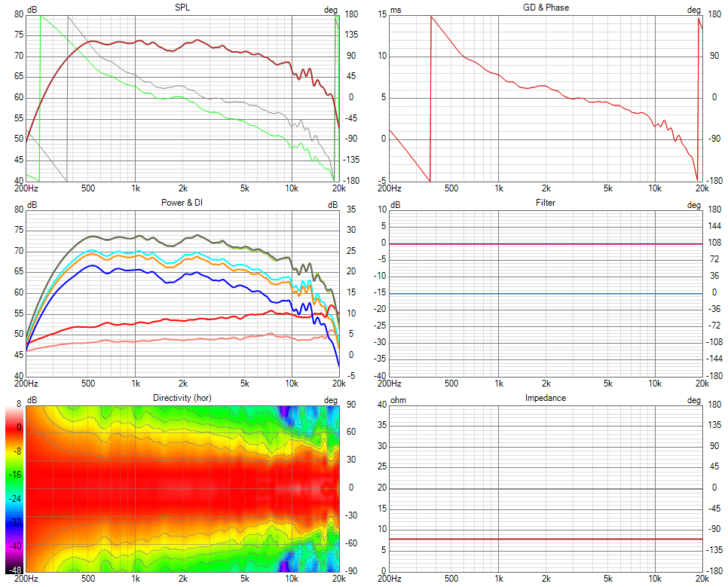Click inside the Power & DI plot area
728x587 pixels.
click(182, 293)
